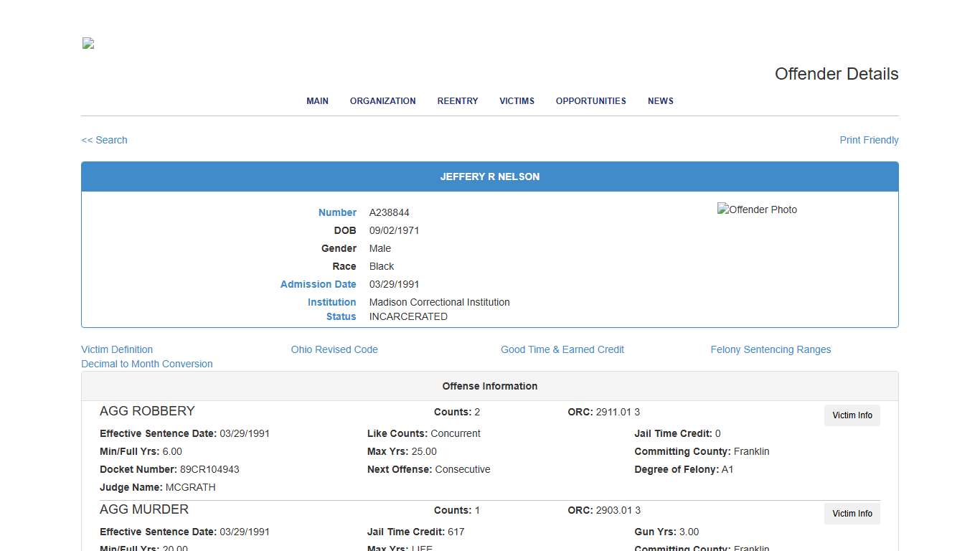Select OPPORTUNITIES in the top menu

(590, 101)
